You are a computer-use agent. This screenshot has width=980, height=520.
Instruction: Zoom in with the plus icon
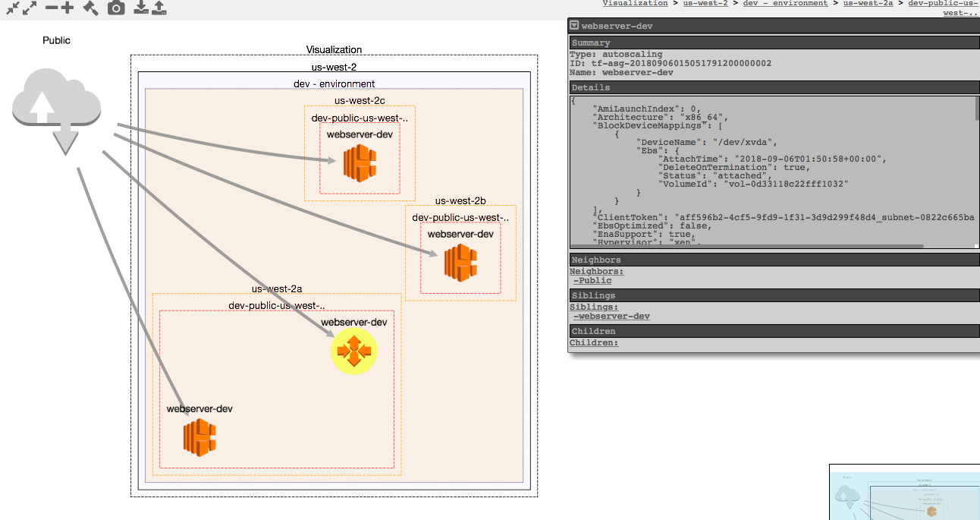point(67,8)
